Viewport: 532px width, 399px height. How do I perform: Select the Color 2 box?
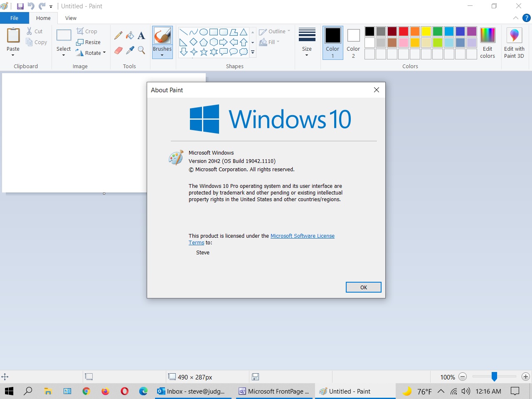tap(353, 43)
